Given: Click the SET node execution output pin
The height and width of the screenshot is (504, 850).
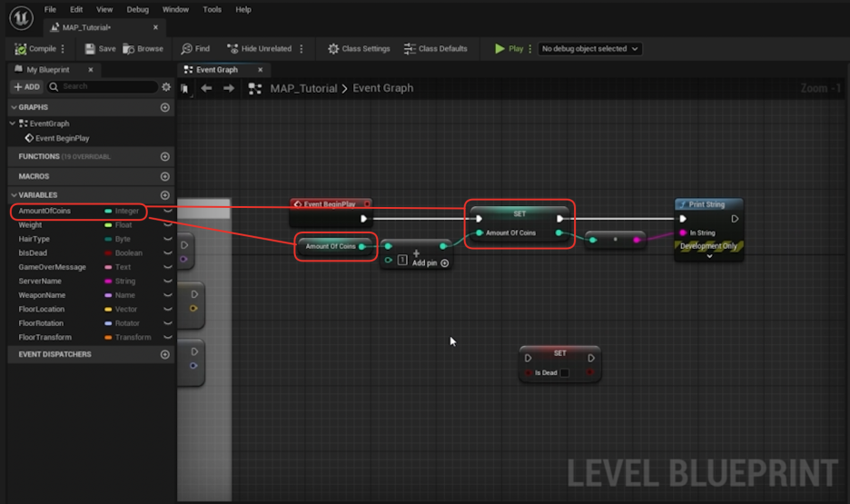Looking at the screenshot, I should click(560, 219).
